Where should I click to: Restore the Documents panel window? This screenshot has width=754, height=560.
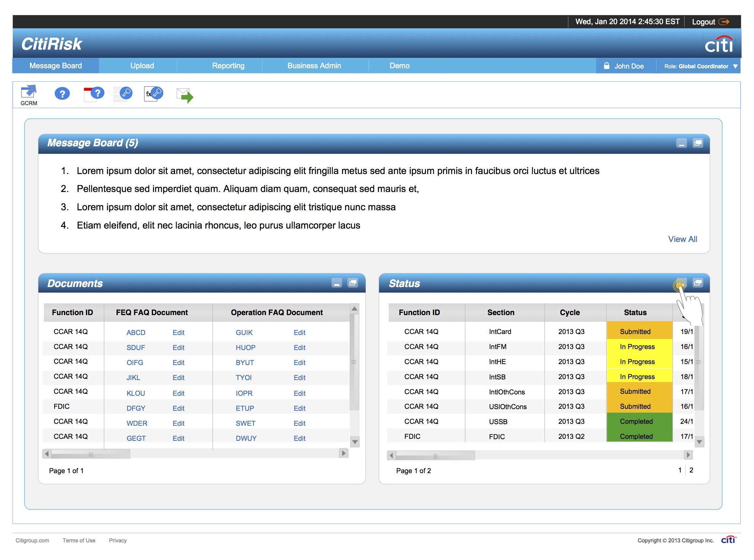point(353,283)
